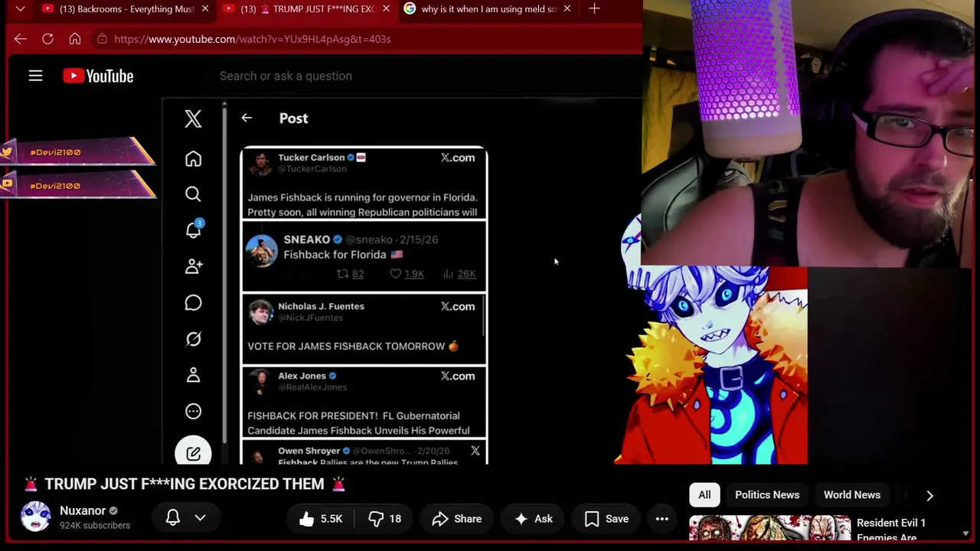980x551 pixels.
Task: Filter recommendations by World News
Action: 852,495
